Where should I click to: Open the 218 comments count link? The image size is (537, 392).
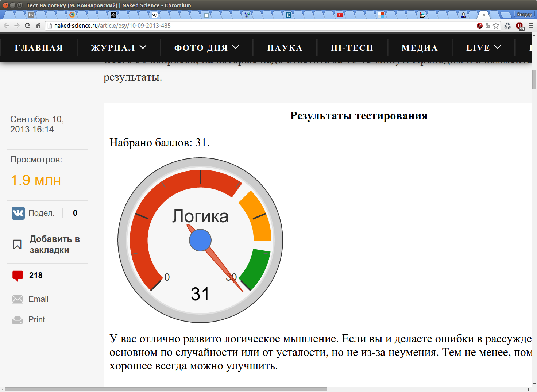coord(36,276)
